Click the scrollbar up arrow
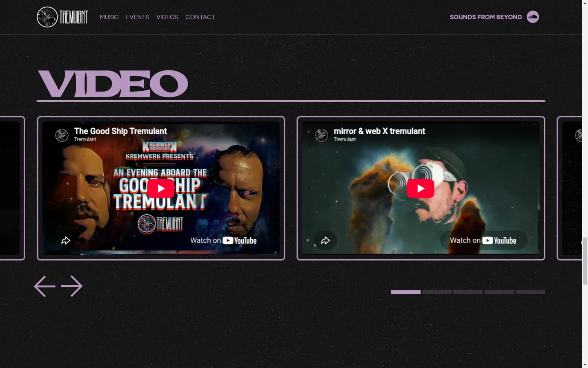This screenshot has height=368, width=588. 585,3
